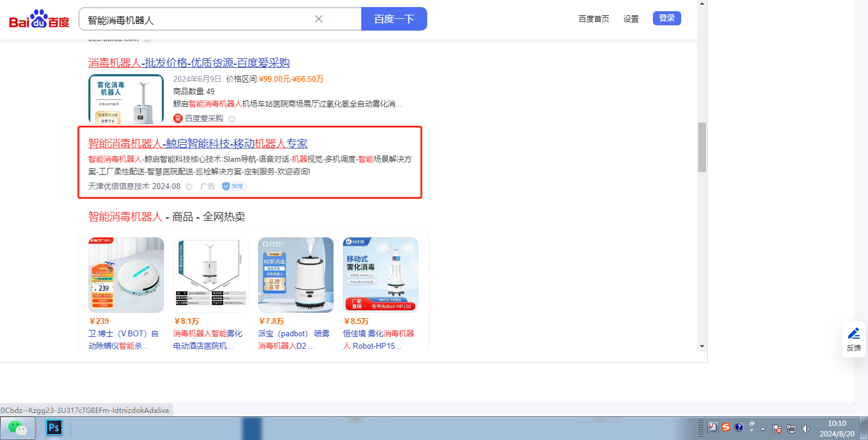868x440 pixels.
Task: Click the page scrollbar down arrow
Action: [x=702, y=346]
